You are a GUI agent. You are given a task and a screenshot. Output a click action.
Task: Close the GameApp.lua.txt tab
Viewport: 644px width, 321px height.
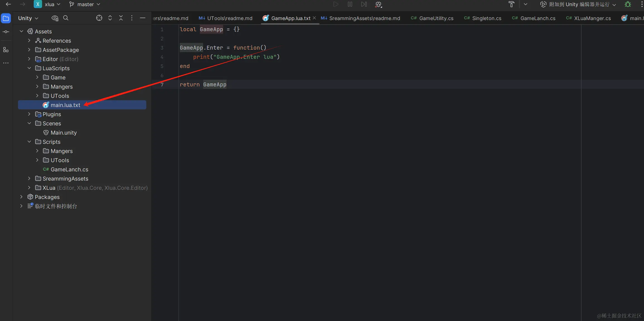(314, 18)
